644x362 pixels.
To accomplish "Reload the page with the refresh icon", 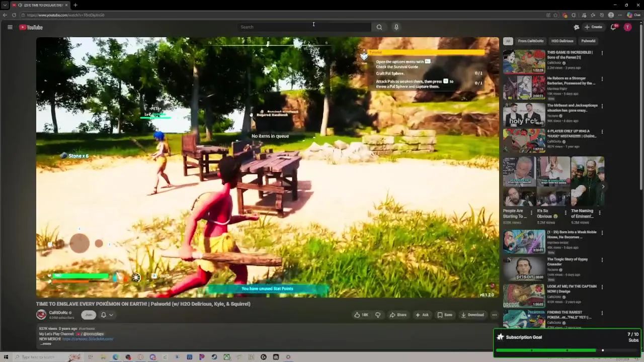I will pos(14,15).
